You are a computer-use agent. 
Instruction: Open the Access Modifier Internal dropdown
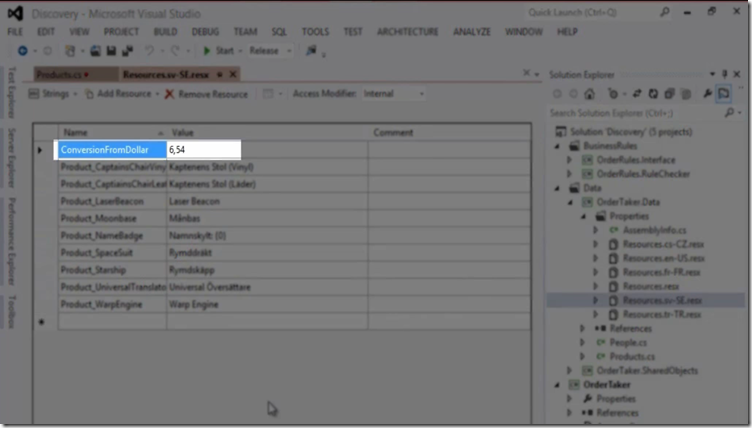421,94
